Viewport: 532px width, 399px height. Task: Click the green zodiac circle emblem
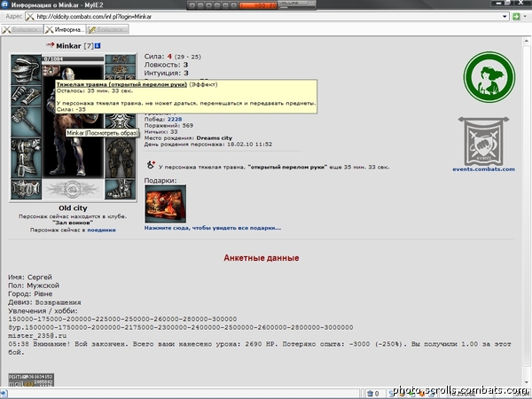pyautogui.click(x=489, y=77)
